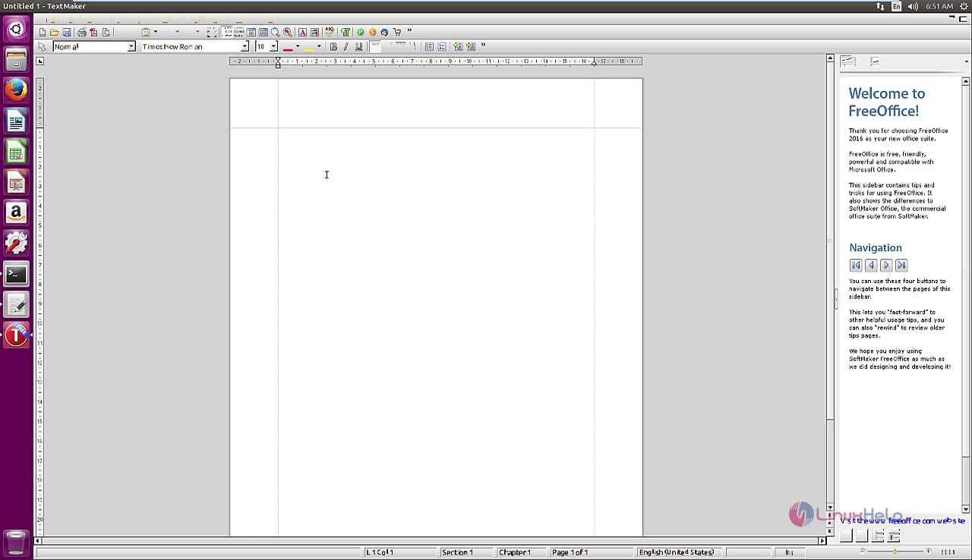Click the magnifier Search icon
This screenshot has height=560, width=972.
pyautogui.click(x=276, y=33)
